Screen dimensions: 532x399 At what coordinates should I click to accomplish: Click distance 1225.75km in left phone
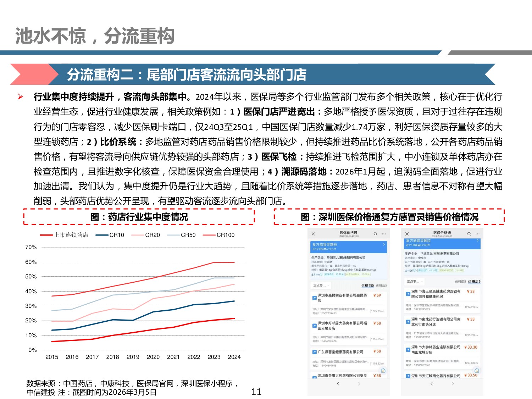(378, 311)
